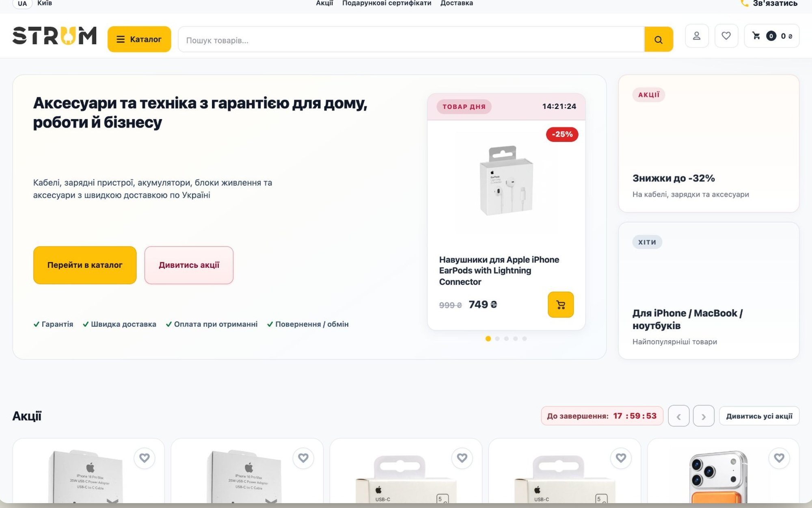Select the fifth carousel dot
The height and width of the screenshot is (508, 812).
point(525,339)
